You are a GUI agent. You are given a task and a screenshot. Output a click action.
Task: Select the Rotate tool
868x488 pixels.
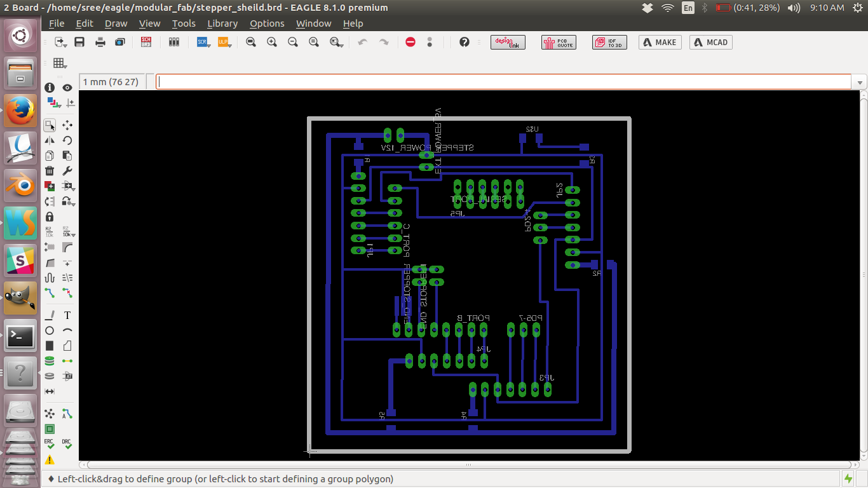pos(67,140)
